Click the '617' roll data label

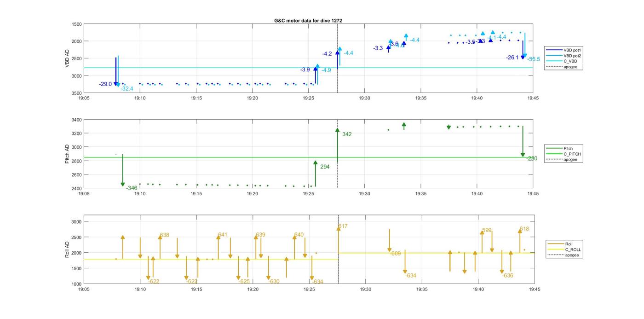[343, 226]
